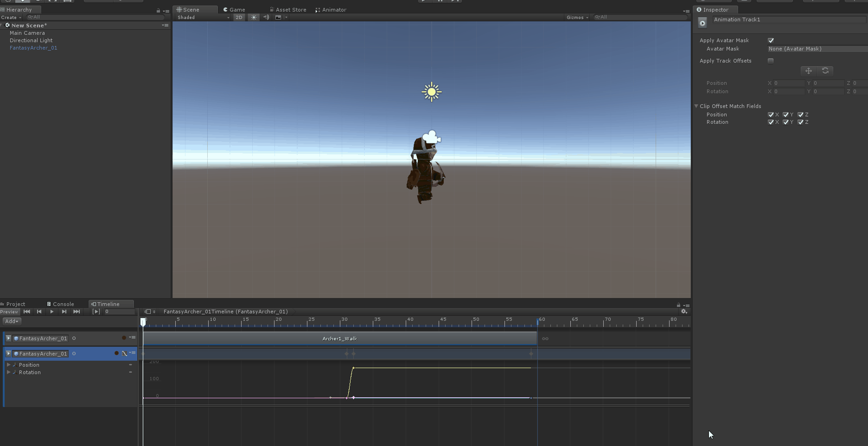The image size is (868, 446).
Task: Toggle scene lighting with the sun icon
Action: click(x=254, y=17)
